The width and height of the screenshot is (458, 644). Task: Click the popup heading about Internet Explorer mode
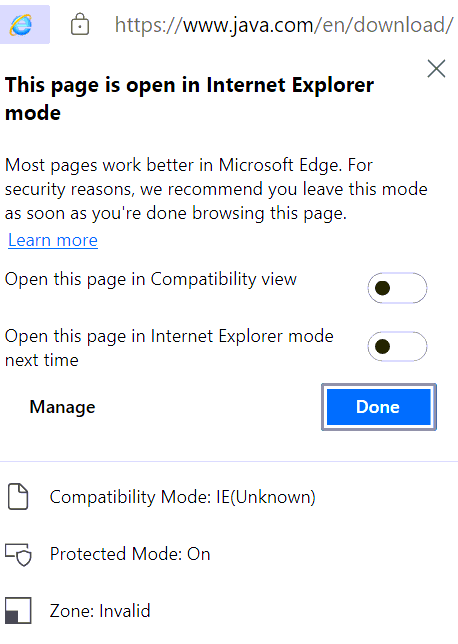(189, 99)
